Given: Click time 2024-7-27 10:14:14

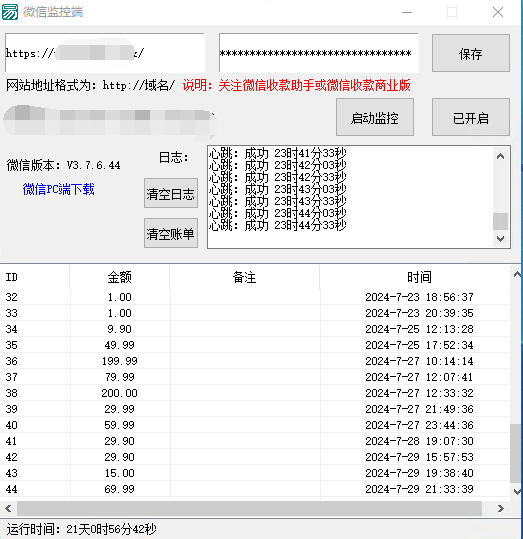Looking at the screenshot, I should tap(419, 361).
